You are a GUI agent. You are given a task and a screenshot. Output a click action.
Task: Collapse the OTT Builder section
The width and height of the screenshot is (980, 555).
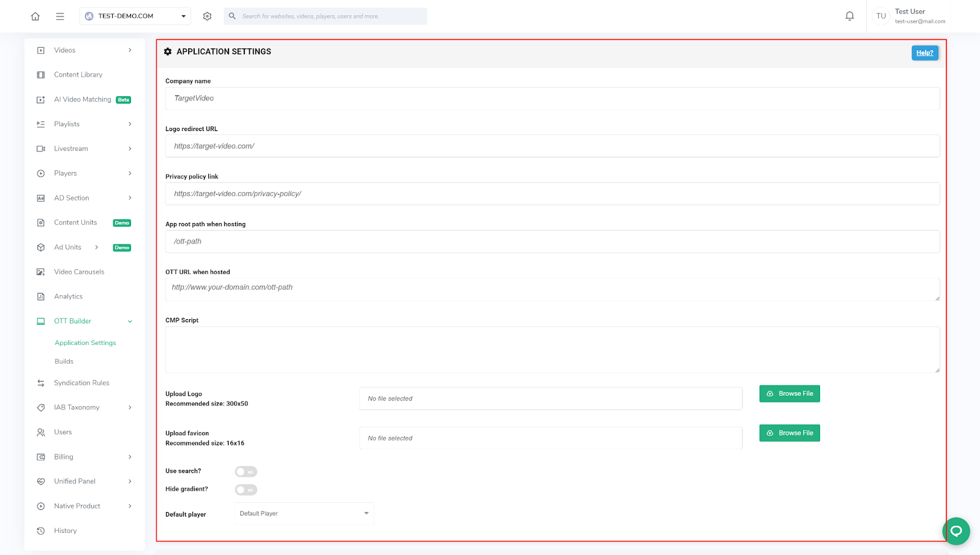coord(130,322)
